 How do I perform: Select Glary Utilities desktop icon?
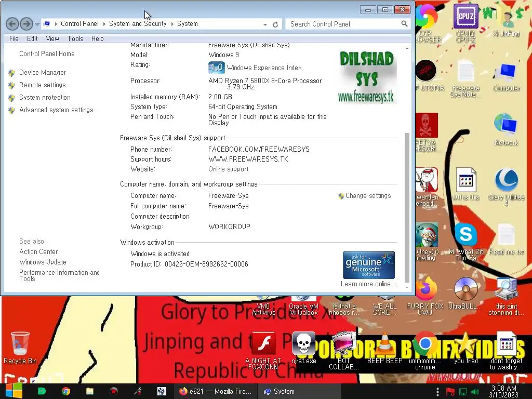click(x=506, y=187)
